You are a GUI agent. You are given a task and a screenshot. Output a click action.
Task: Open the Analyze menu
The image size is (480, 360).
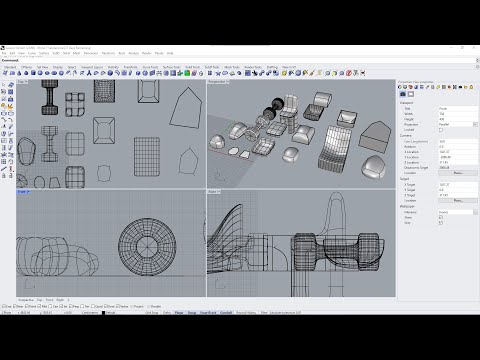pos(133,53)
